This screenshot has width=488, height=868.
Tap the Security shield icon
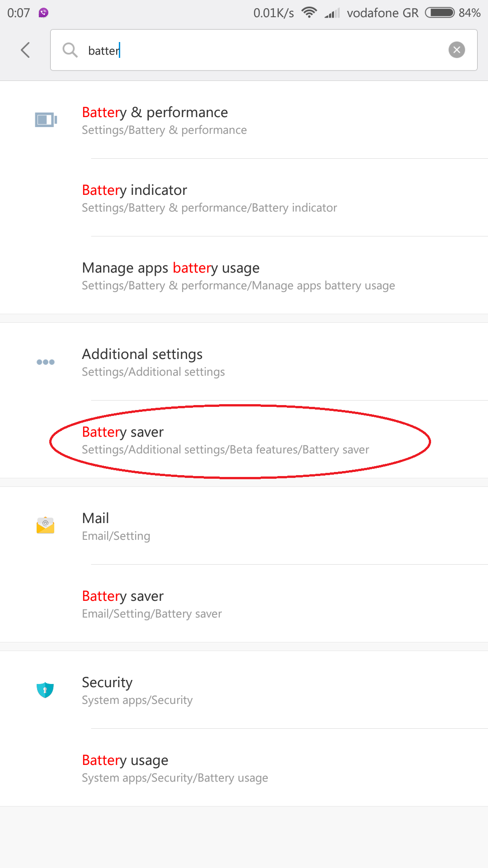coord(45,690)
